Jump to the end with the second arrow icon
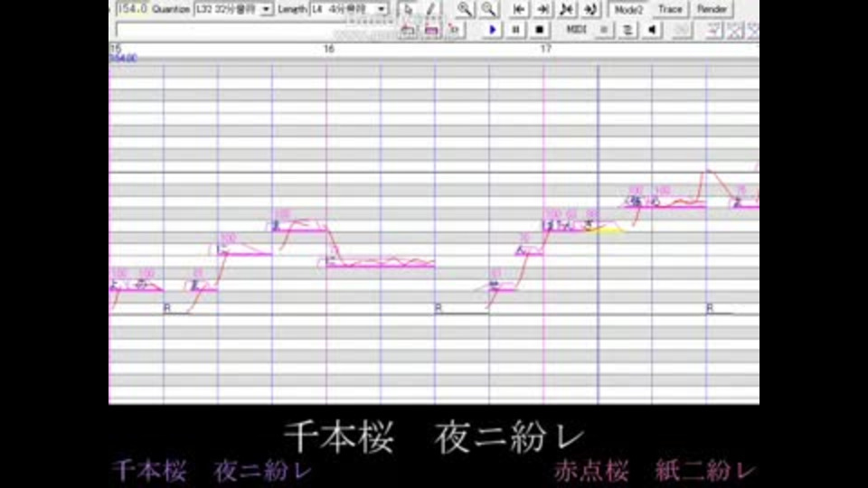The image size is (868, 488). click(543, 9)
